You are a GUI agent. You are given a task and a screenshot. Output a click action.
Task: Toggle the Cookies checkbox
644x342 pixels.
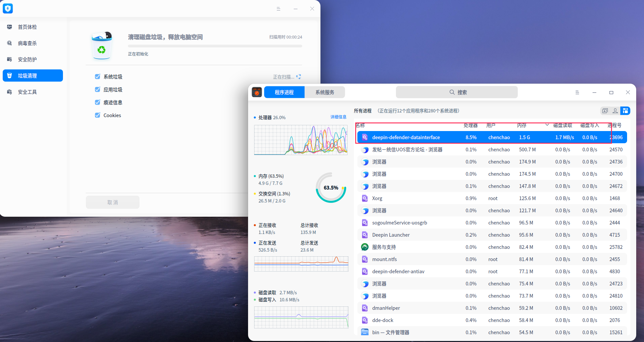click(97, 115)
